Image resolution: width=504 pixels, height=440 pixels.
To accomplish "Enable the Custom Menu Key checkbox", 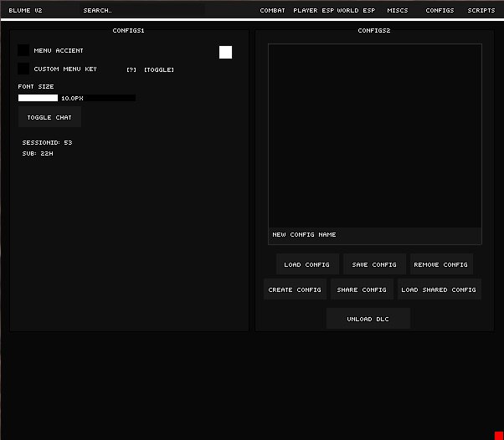I will 23,69.
